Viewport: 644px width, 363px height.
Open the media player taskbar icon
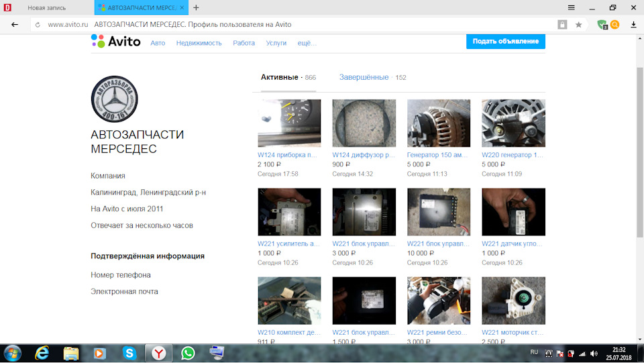tap(99, 353)
